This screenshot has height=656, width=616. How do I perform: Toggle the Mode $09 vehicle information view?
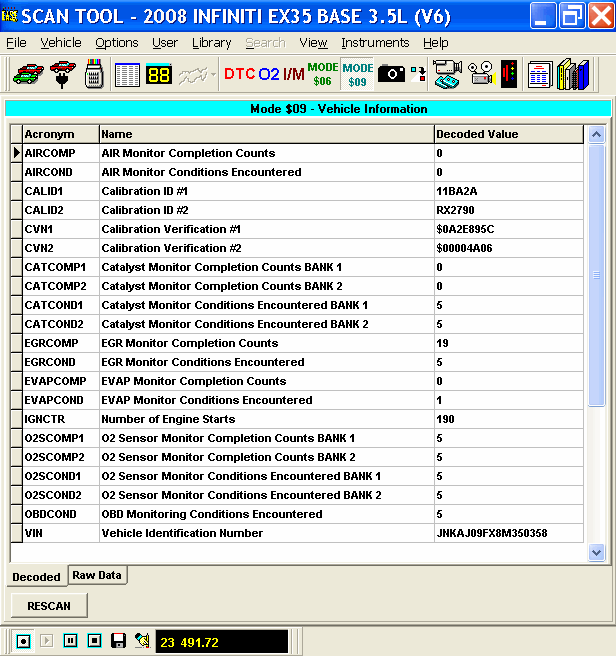pyautogui.click(x=357, y=74)
